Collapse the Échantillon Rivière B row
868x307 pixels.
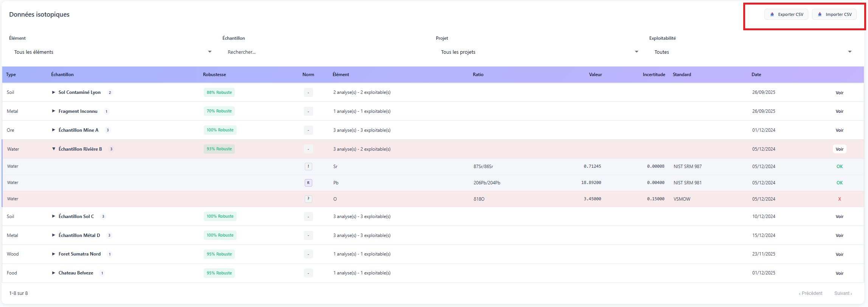coord(54,149)
